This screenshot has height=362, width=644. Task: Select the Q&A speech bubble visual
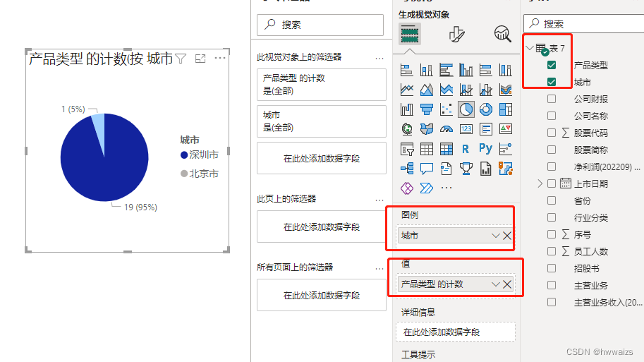tap(426, 169)
